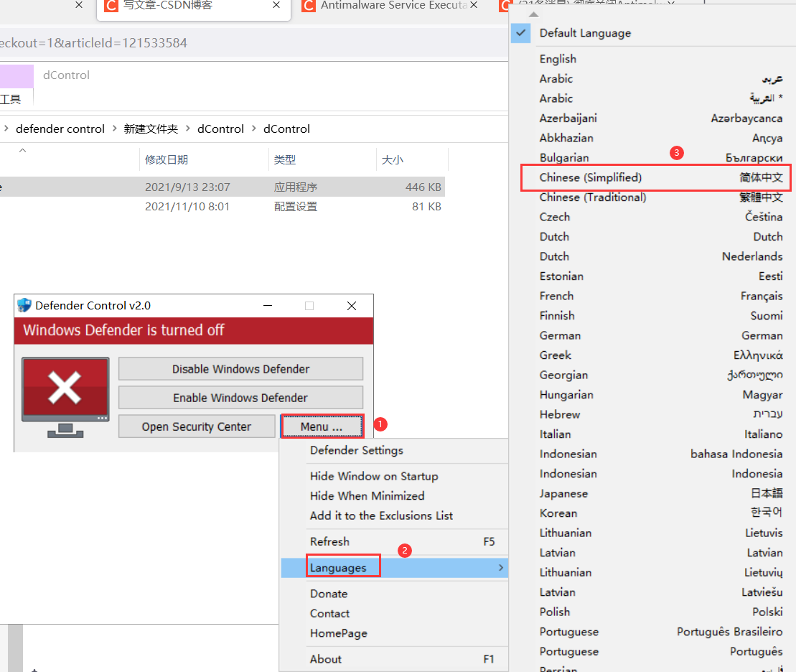Expand the Languages submenu arrow
This screenshot has height=672, width=796.
(x=501, y=567)
